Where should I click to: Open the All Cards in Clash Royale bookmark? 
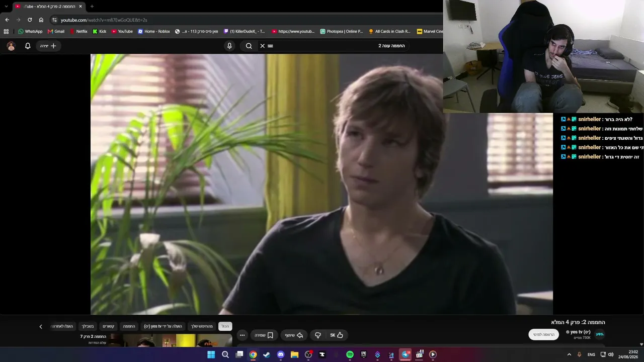coord(389,31)
